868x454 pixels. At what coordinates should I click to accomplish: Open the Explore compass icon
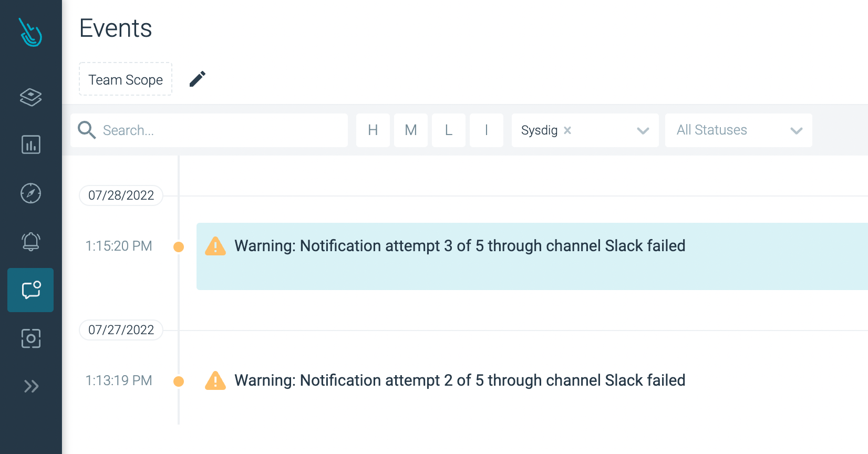(30, 193)
